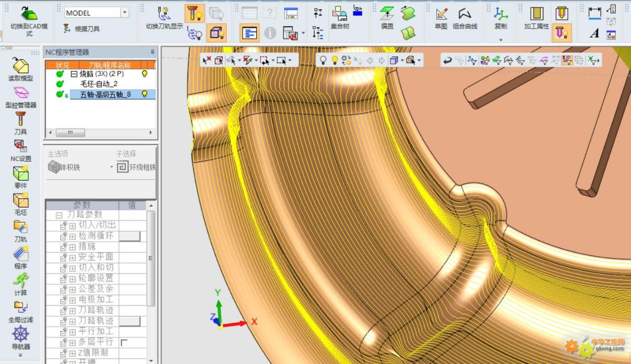Click the 草图 sketch icon
The height and width of the screenshot is (364, 631).
click(441, 14)
